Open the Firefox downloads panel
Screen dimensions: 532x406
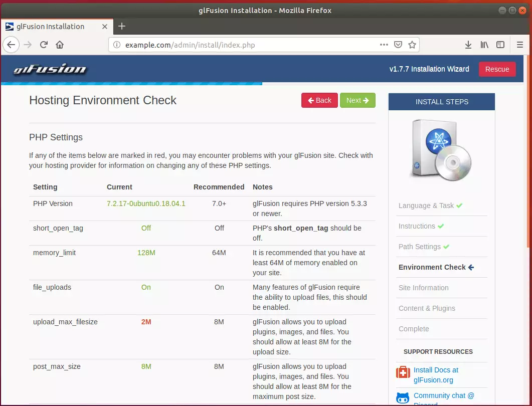pos(468,45)
